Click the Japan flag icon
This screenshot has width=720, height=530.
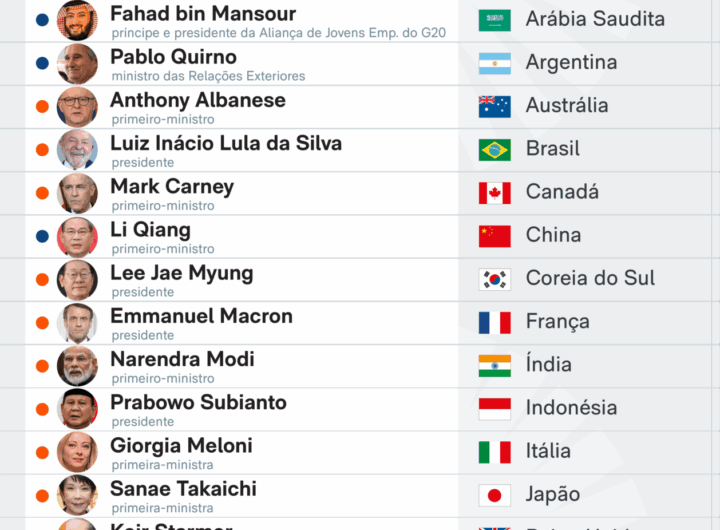click(494, 495)
